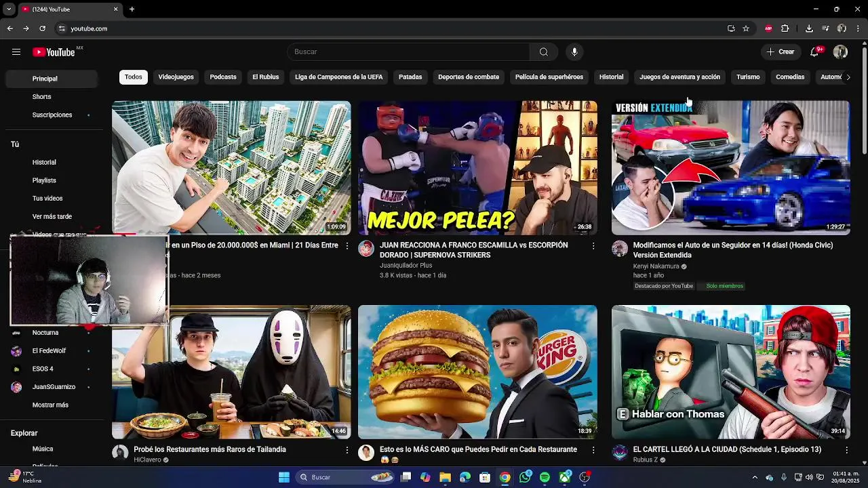Select Liga de Campeones de la UEFA chip
The height and width of the screenshot is (488, 868).
point(339,77)
